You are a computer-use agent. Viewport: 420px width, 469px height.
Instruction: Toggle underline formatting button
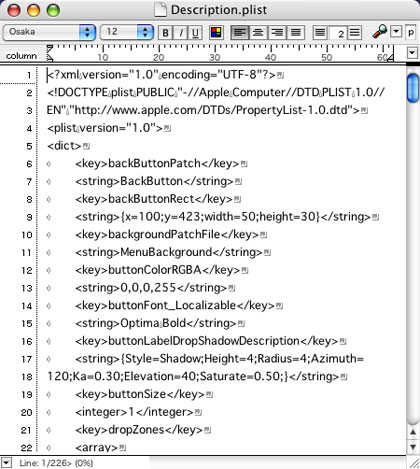pyautogui.click(x=195, y=33)
